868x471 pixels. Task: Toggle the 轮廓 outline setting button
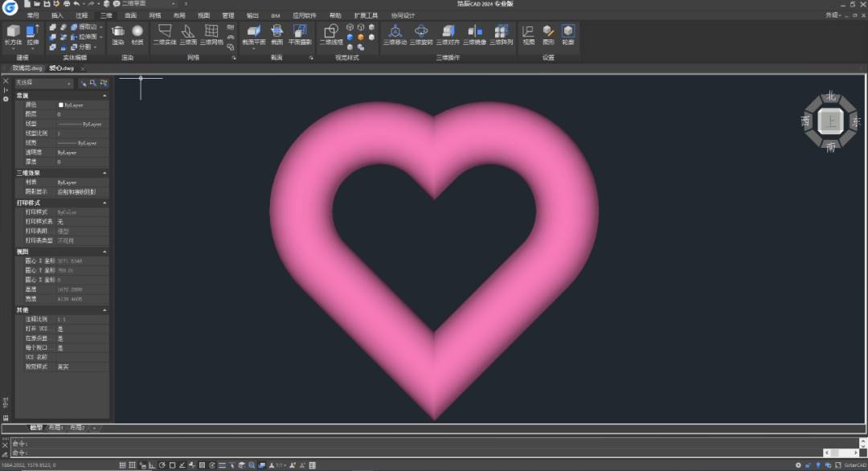click(568, 35)
